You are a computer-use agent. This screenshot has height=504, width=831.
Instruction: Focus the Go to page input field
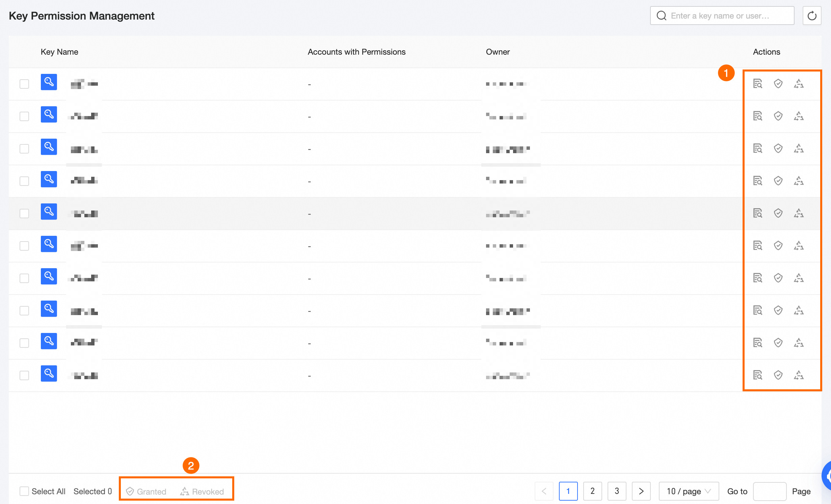[x=770, y=491]
